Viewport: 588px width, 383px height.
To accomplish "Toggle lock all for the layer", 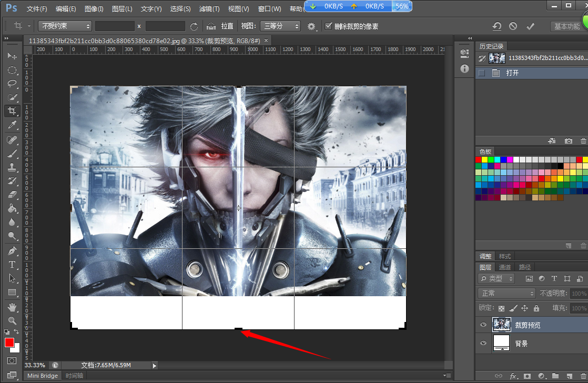I will pyautogui.click(x=536, y=308).
